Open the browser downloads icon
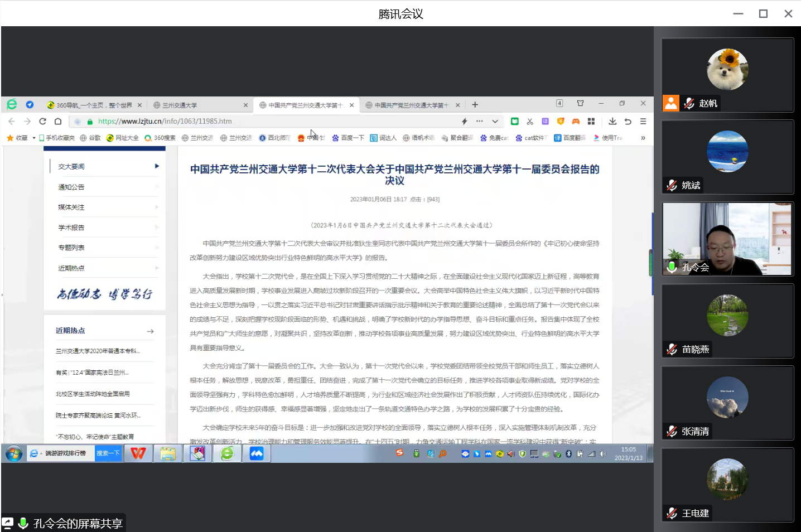 click(612, 121)
